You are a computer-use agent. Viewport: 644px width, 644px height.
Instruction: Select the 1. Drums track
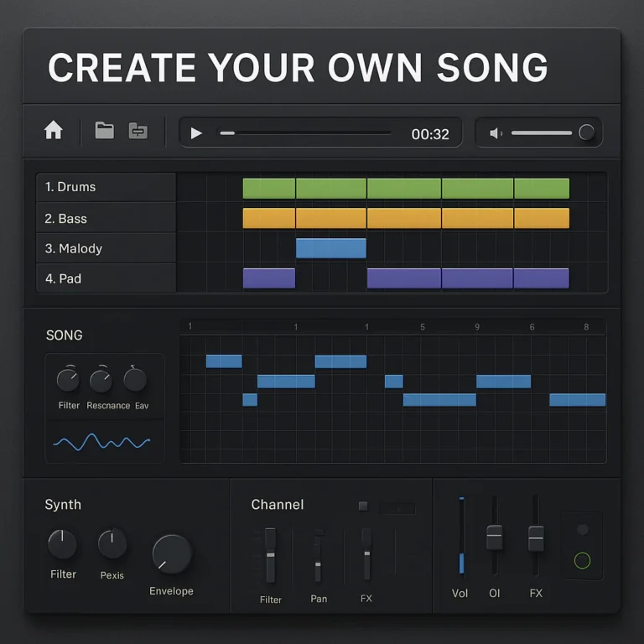pos(106,187)
